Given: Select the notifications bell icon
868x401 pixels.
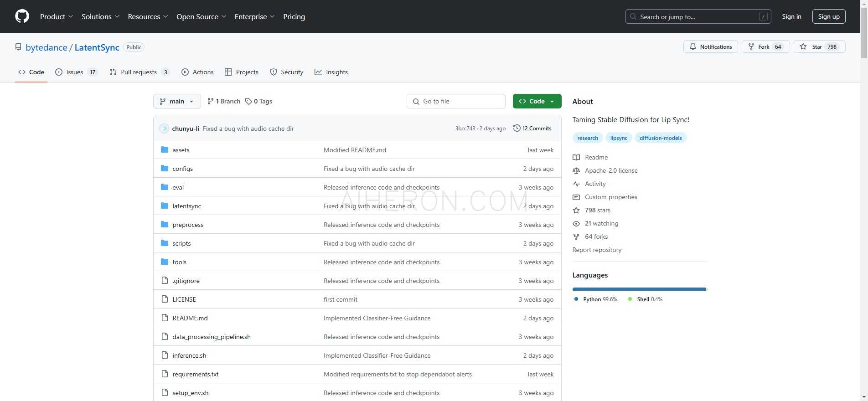Looking at the screenshot, I should pos(693,46).
